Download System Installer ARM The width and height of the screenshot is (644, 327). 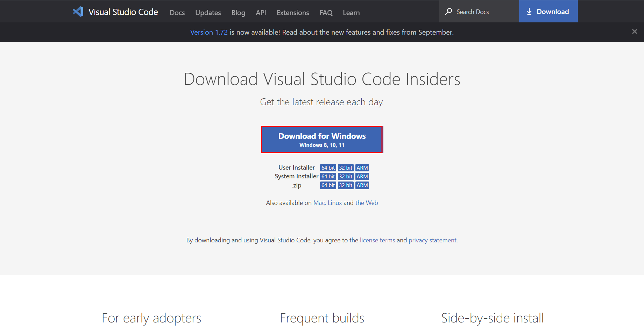point(362,177)
